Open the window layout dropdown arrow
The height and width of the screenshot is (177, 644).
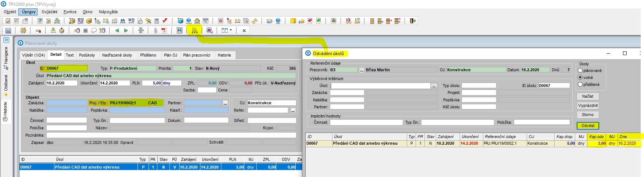[x=231, y=30]
